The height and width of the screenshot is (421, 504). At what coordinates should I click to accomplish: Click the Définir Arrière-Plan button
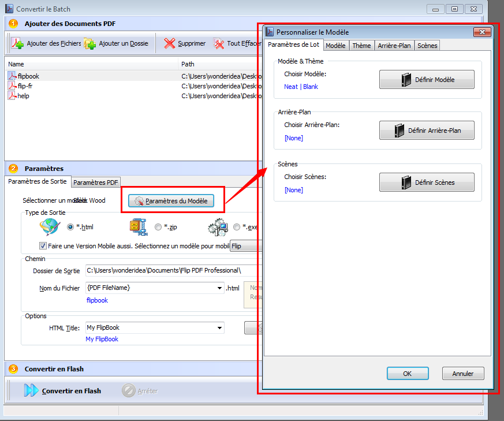427,131
